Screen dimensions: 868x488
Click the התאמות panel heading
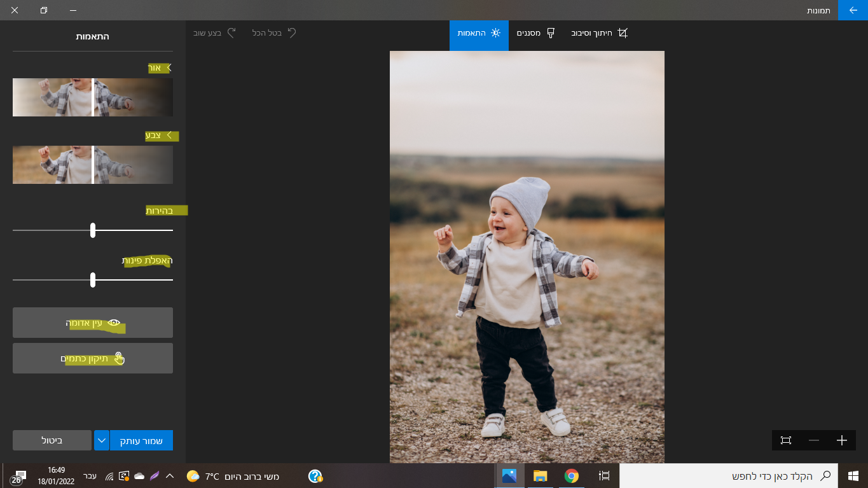[93, 36]
